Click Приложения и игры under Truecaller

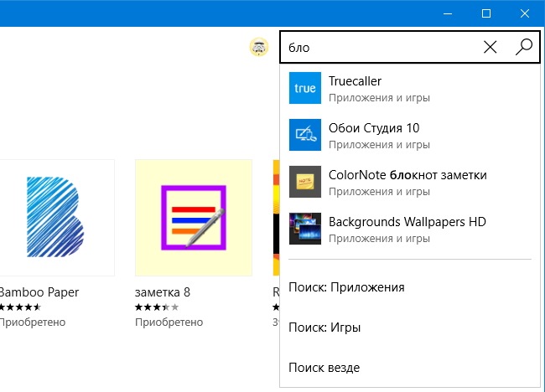click(x=379, y=98)
